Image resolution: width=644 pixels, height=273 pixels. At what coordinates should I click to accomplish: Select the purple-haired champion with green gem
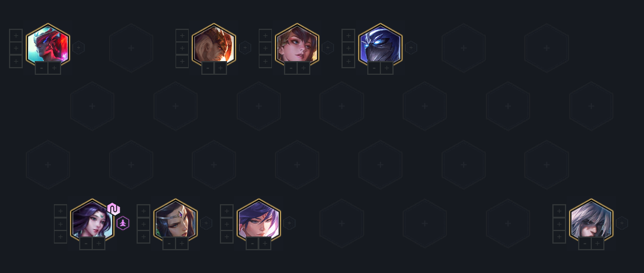[x=92, y=220]
